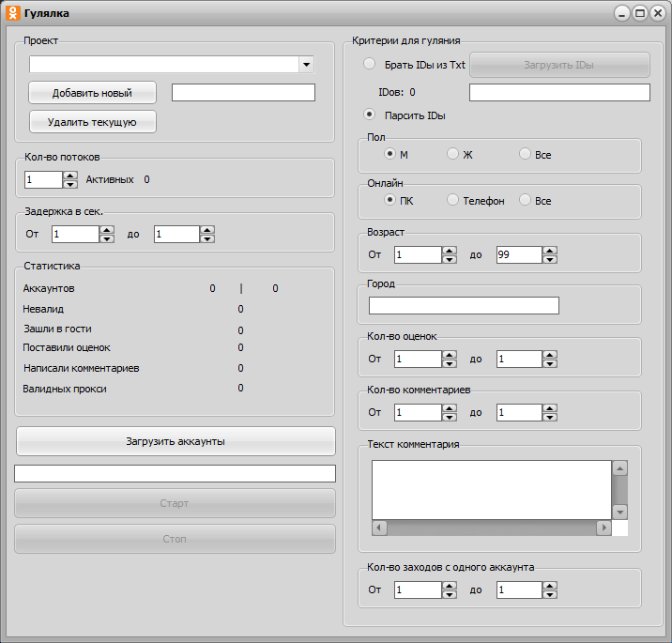
Task: Increase Кол-во потоков with up arrow
Action: point(69,175)
